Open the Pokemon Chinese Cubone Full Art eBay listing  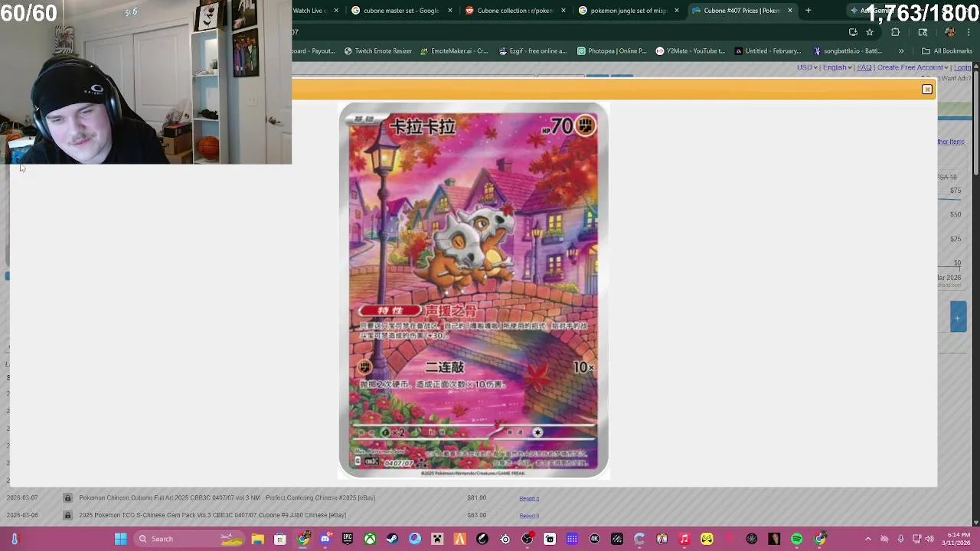pyautogui.click(x=227, y=498)
